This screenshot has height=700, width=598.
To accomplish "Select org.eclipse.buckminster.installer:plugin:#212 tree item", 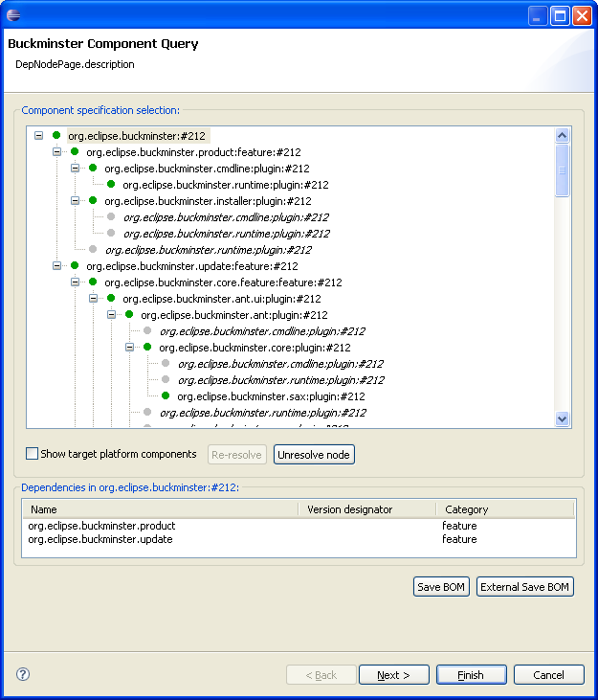I will pos(208,201).
